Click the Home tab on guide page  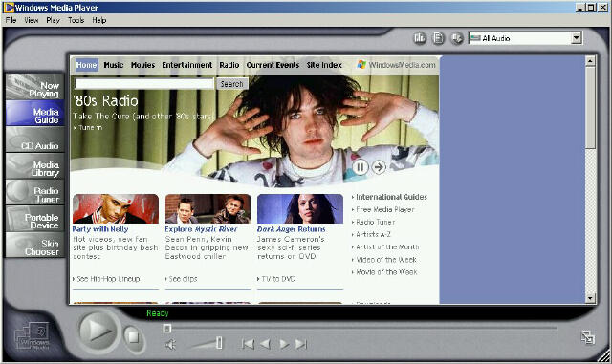point(86,65)
